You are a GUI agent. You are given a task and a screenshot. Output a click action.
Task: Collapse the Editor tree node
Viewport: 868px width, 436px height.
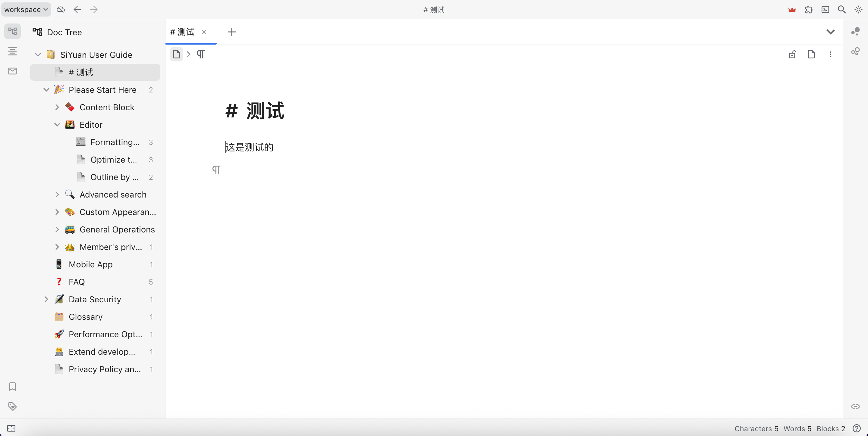(x=57, y=125)
